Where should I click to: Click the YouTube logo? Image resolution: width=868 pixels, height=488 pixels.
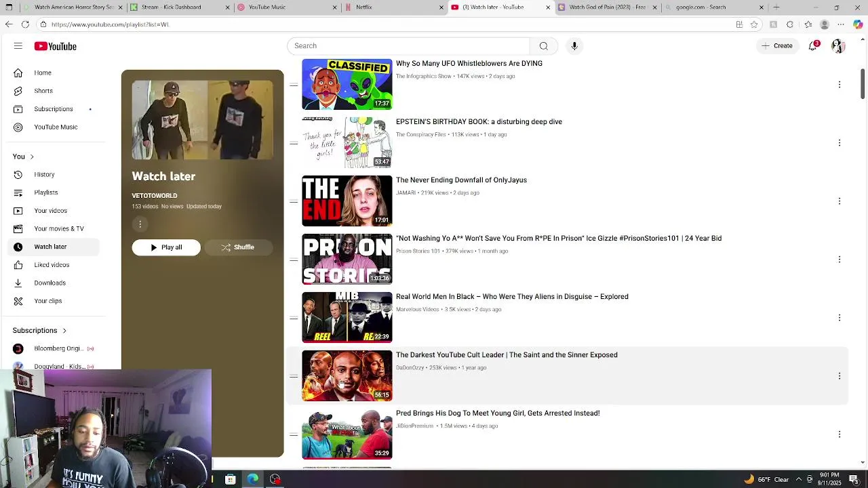tap(56, 46)
